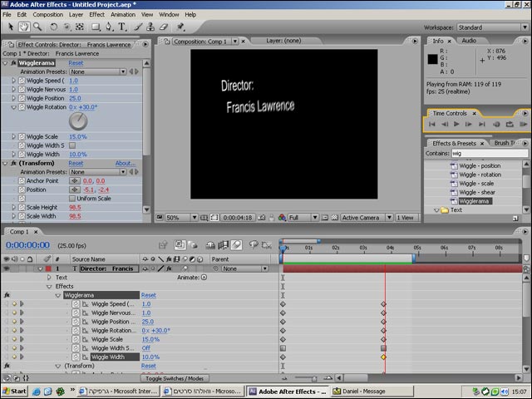Viewport: 532px width, 399px height.
Task: Select the Pen tool
Action: coord(106,27)
